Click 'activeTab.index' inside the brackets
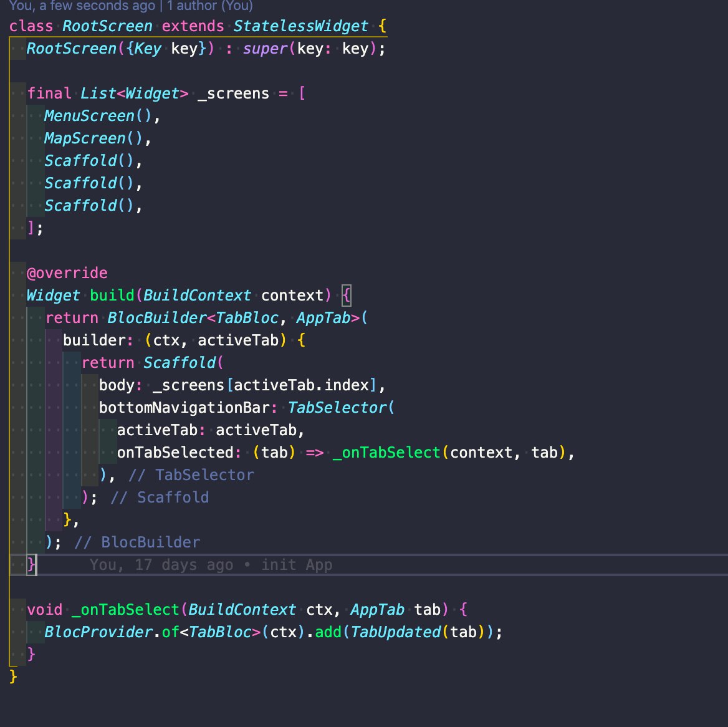This screenshot has width=728, height=727. pos(301,385)
